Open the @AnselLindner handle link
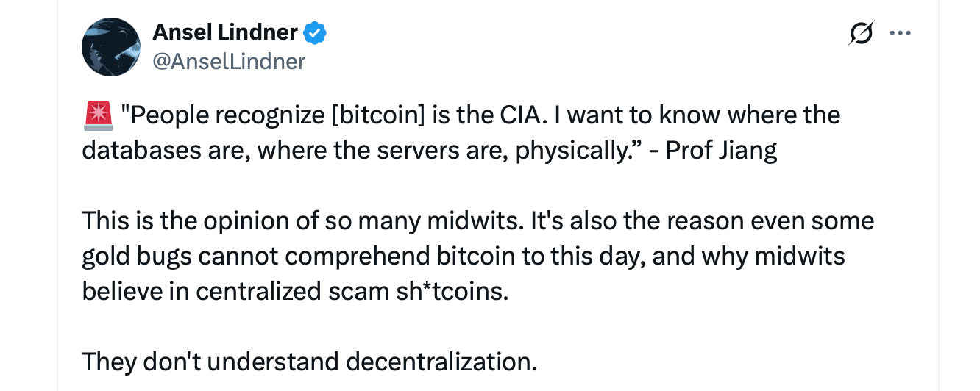This screenshot has height=391, width=980. pos(228,62)
